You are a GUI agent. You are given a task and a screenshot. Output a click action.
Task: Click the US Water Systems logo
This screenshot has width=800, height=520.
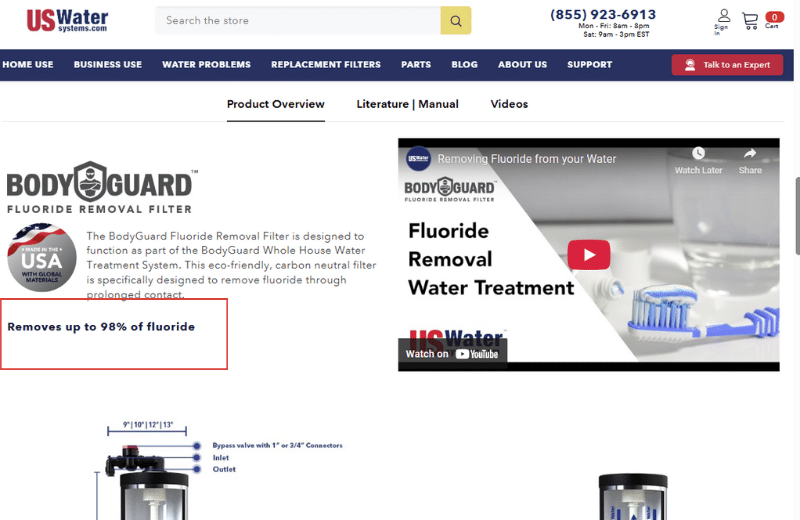click(67, 20)
